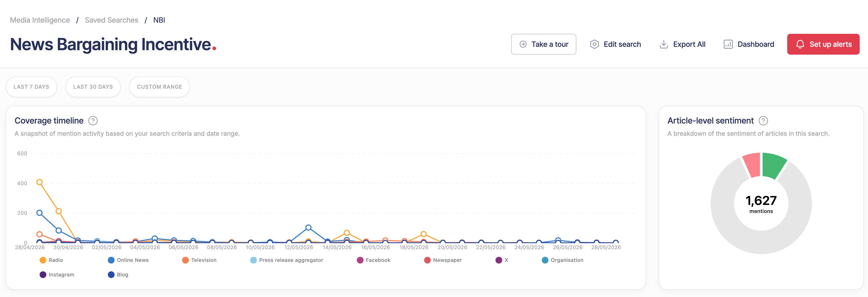Click the Dashboard bar chart icon

[728, 44]
